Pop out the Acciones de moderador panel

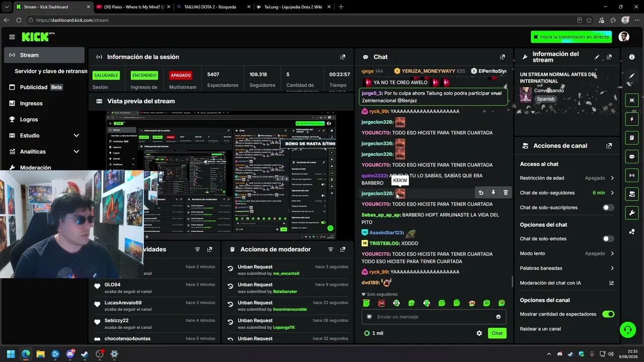pyautogui.click(x=343, y=249)
